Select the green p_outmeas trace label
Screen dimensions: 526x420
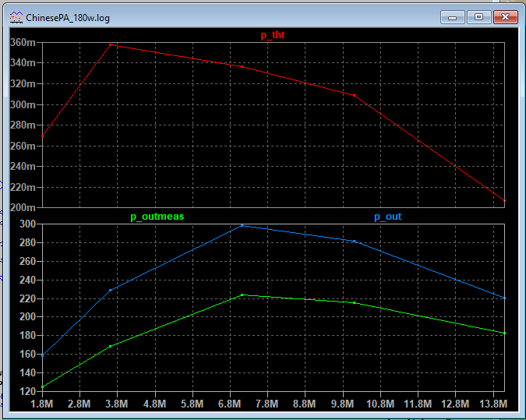157,217
